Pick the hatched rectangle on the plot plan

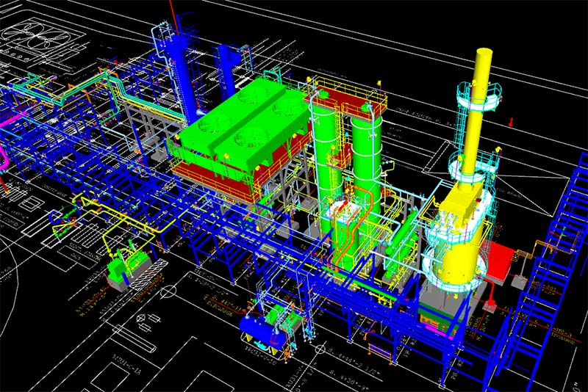click(x=148, y=275)
